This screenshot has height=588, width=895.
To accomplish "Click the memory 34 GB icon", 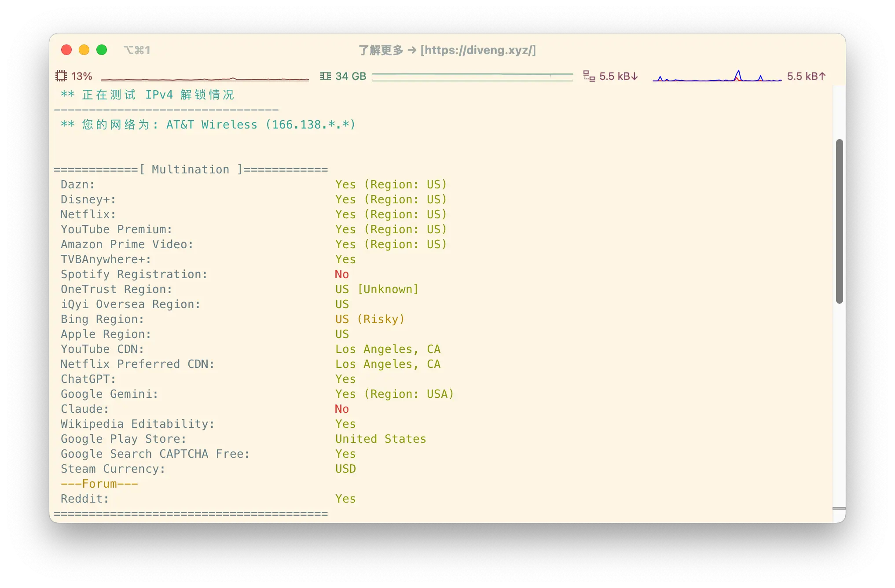I will click(x=326, y=76).
